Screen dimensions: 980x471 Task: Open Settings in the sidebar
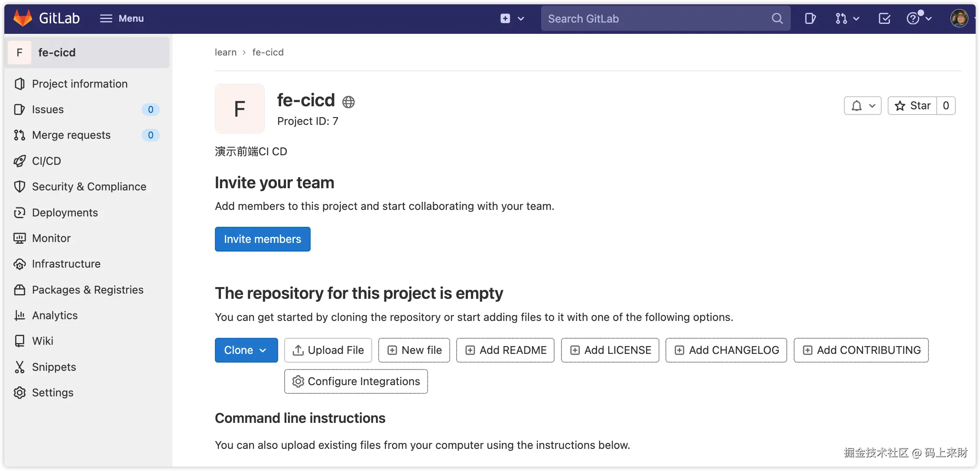click(x=52, y=392)
